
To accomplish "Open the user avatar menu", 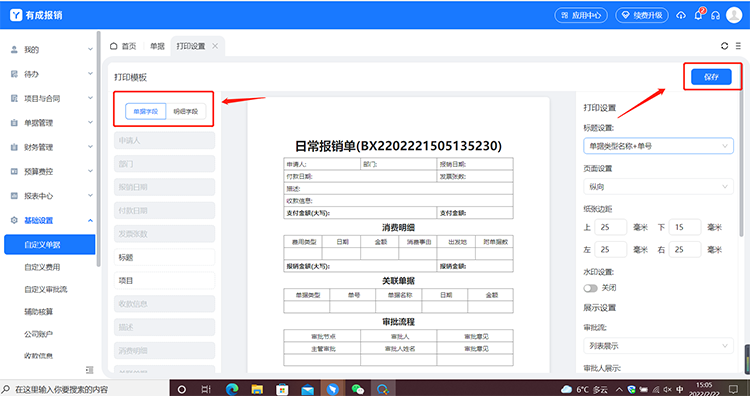I will pos(734,15).
